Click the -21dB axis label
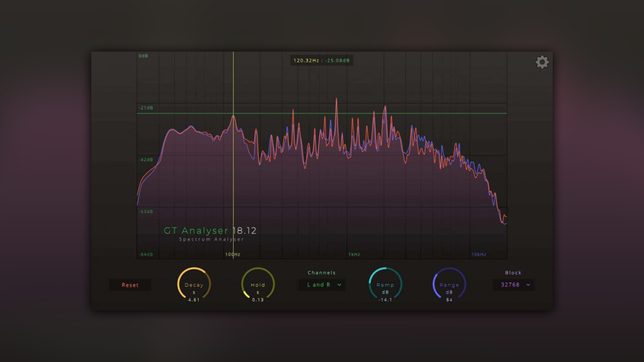Screen dimensions: 644x362 click(146, 108)
